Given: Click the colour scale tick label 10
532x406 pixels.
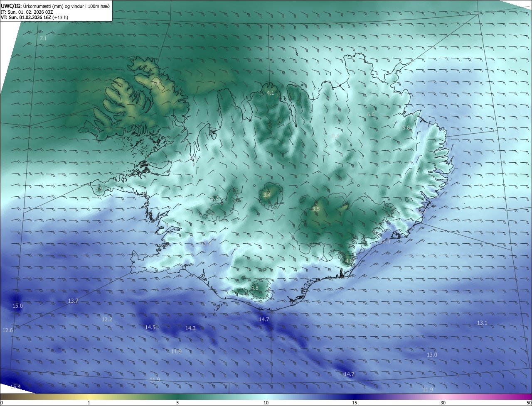Looking at the screenshot, I should click(x=266, y=403).
